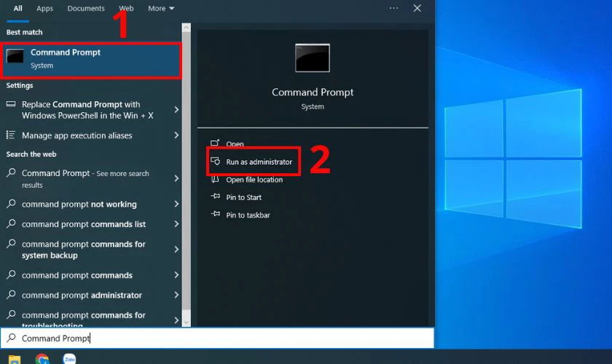Image resolution: width=612 pixels, height=364 pixels.
Task: Select the All tab
Action: click(18, 8)
